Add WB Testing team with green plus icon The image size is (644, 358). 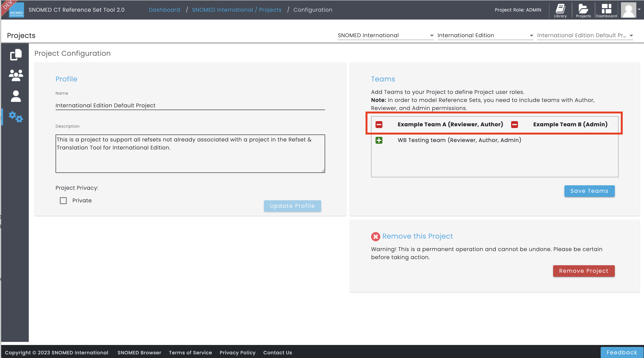(379, 140)
